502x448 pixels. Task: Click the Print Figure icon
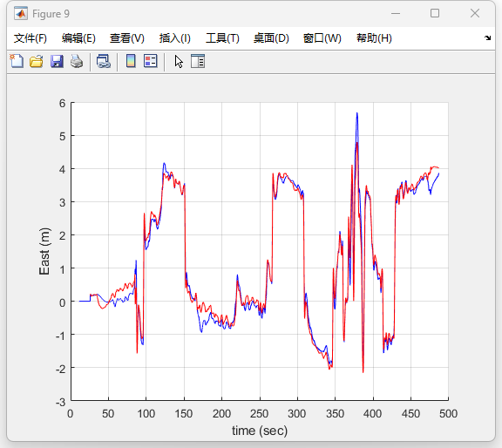point(77,61)
